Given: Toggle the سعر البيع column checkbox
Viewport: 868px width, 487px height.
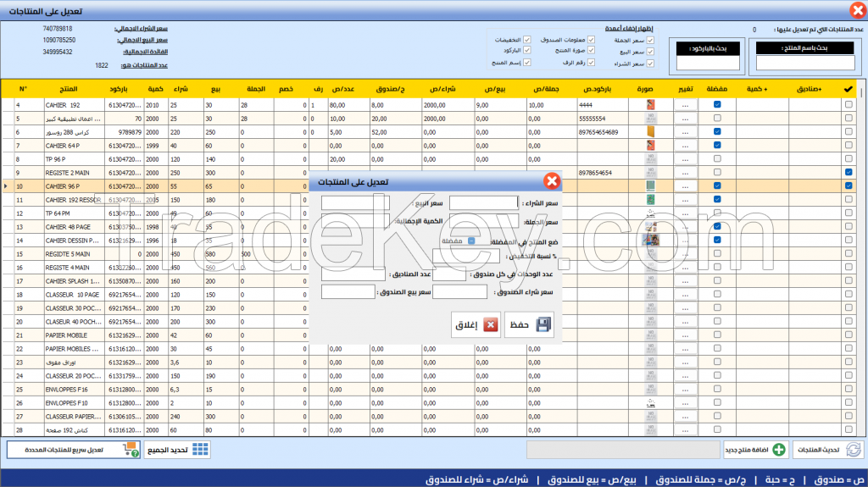Looking at the screenshot, I should (650, 52).
